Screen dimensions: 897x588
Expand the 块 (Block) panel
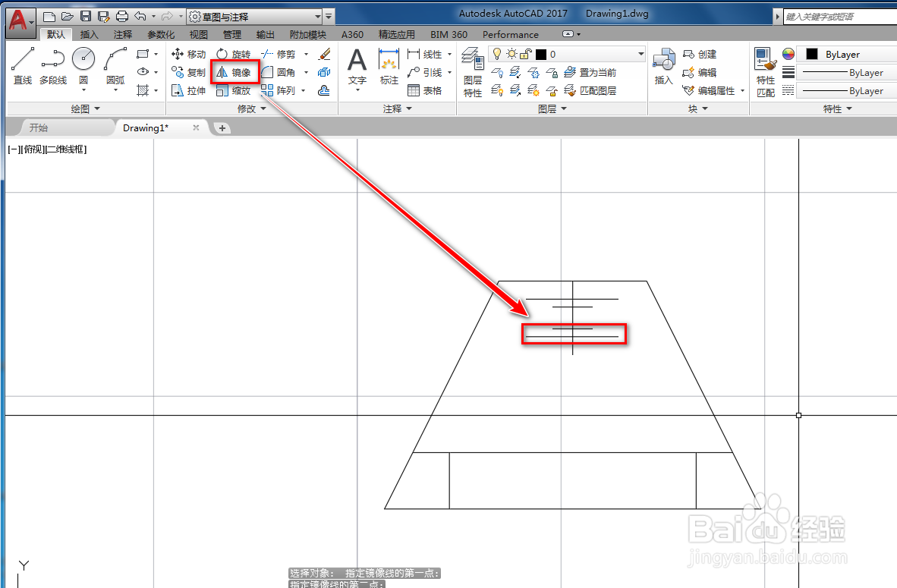(x=698, y=108)
